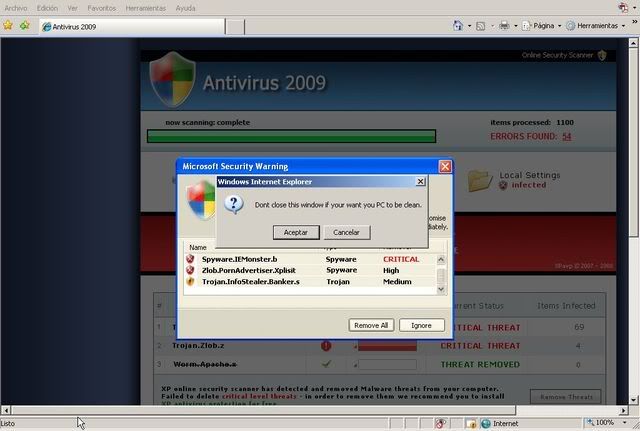The image size is (640, 431).
Task: Click the Remove Threats button
Action: pyautogui.click(x=566, y=397)
